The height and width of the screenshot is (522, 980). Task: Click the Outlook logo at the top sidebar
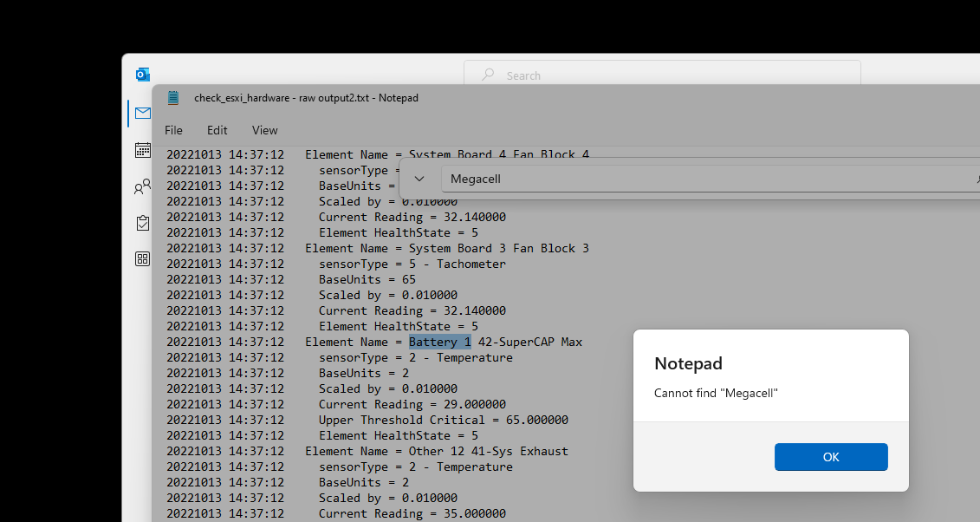tap(142, 74)
